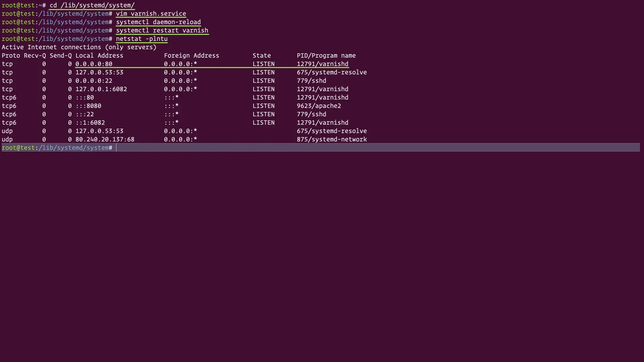Click the 'netstat -plntu' command
The width and height of the screenshot is (644, 362).
142,39
